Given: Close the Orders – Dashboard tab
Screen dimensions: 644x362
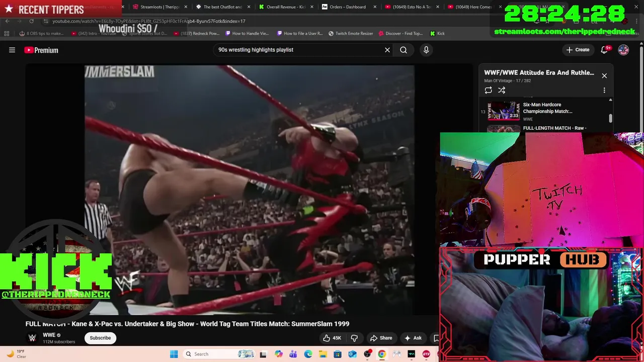Looking at the screenshot, I should (x=375, y=7).
